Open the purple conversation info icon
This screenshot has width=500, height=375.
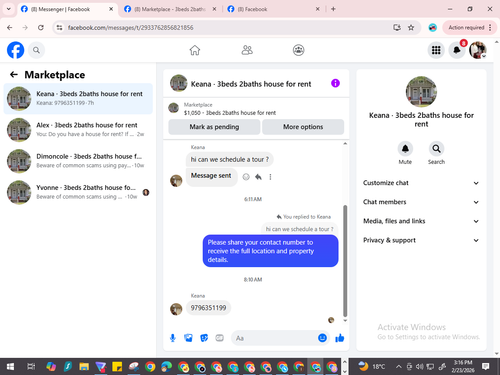[335, 83]
